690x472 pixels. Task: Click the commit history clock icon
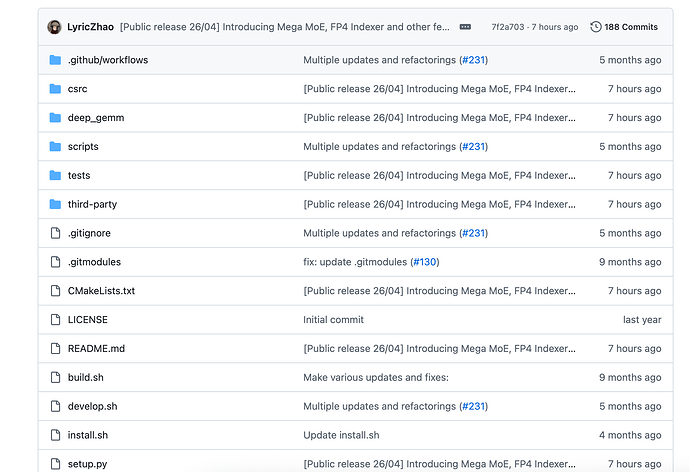pyautogui.click(x=595, y=27)
